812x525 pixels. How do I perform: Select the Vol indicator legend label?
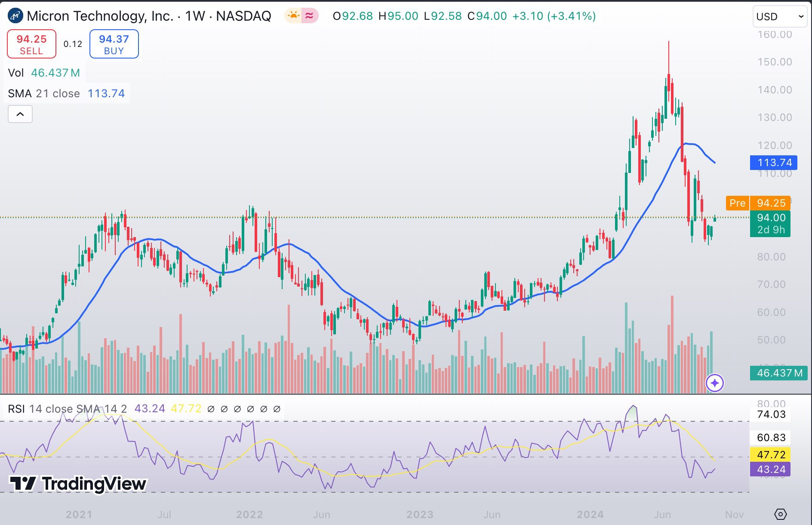tap(16, 73)
